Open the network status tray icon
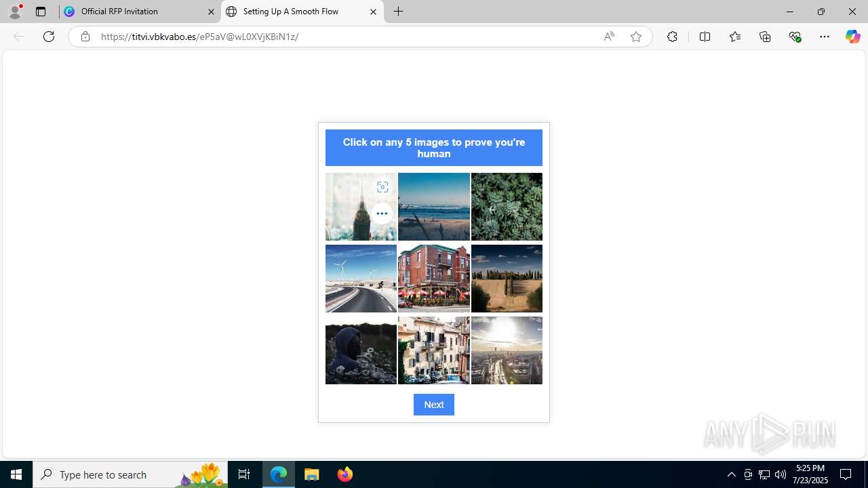 pos(764,474)
